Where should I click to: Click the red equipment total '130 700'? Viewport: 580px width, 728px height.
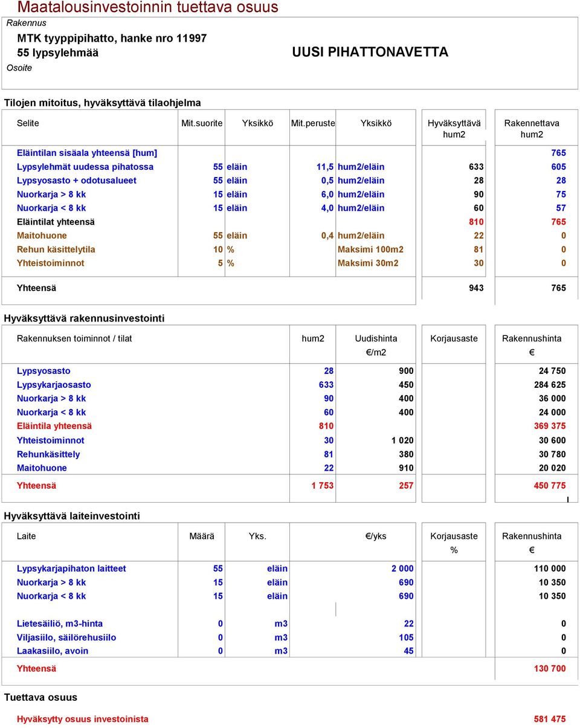pos(550,669)
